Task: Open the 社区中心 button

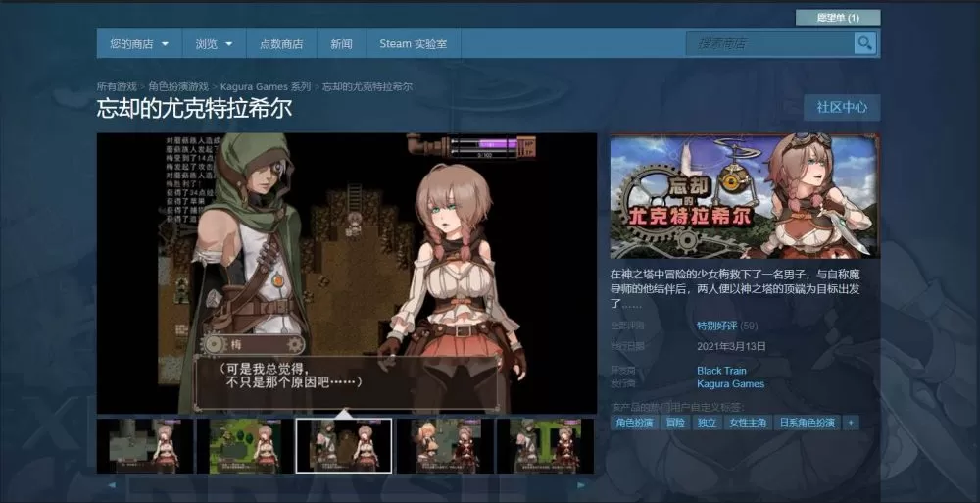Action: point(841,108)
